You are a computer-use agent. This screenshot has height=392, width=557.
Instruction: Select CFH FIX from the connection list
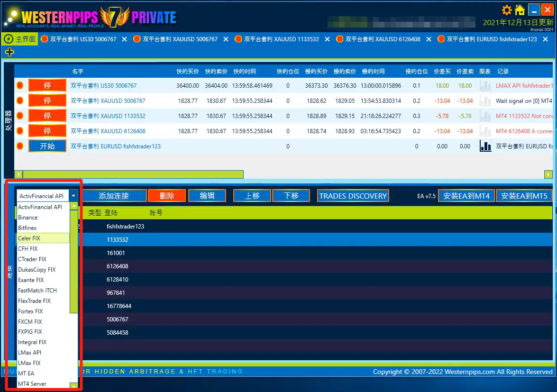click(x=43, y=248)
